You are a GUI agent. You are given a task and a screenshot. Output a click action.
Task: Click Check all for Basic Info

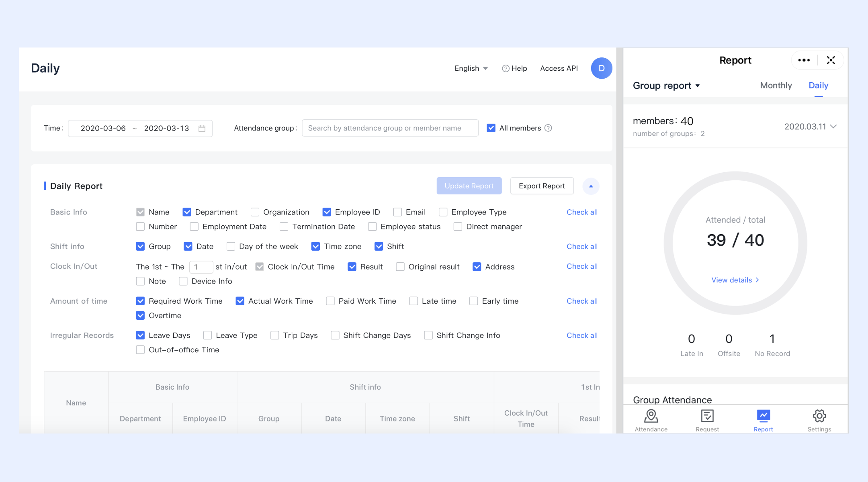582,212
